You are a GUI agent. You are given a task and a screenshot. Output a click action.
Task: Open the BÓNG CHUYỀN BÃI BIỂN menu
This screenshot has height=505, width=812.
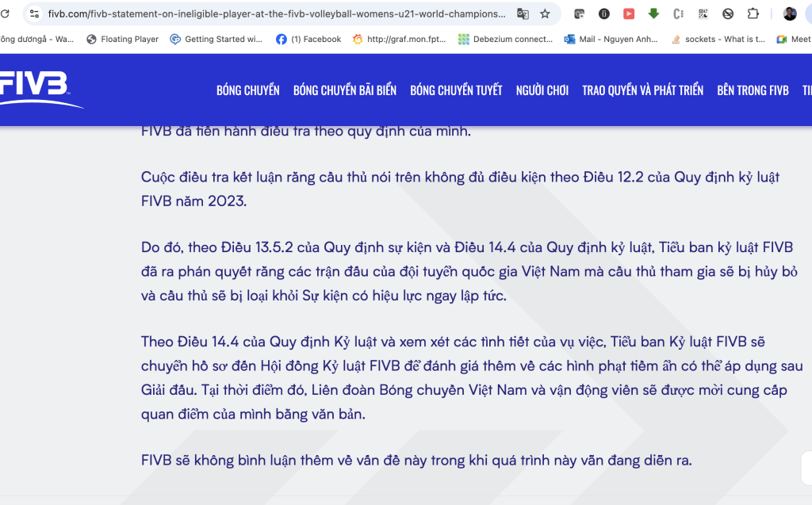click(x=345, y=90)
